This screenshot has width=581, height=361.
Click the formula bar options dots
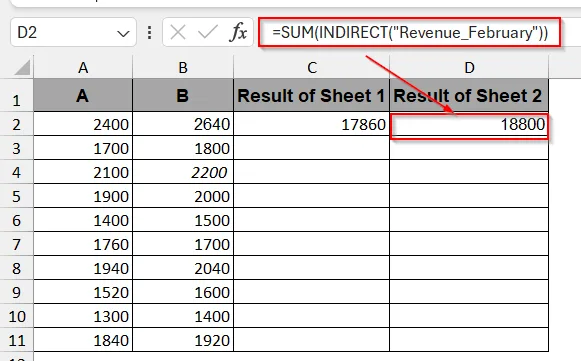(x=149, y=33)
